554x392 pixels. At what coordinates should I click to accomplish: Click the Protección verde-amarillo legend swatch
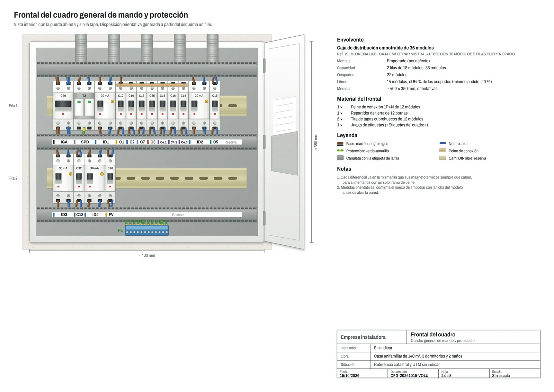click(340, 151)
